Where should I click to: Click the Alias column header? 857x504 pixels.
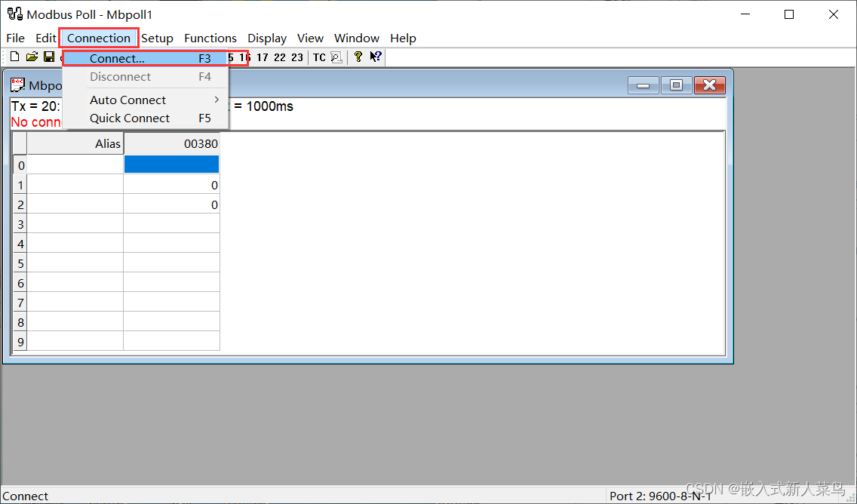pyautogui.click(x=75, y=144)
